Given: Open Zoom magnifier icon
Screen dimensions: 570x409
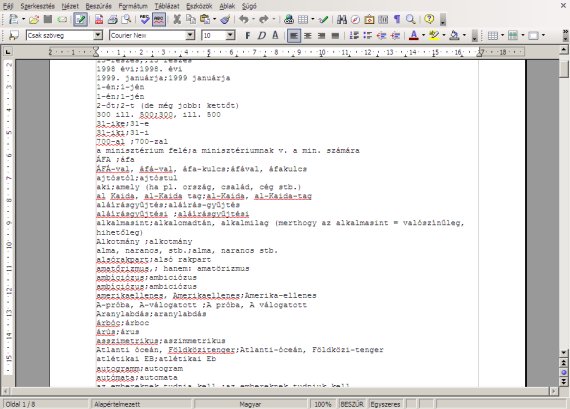Looking at the screenshot, I should click(411, 19).
